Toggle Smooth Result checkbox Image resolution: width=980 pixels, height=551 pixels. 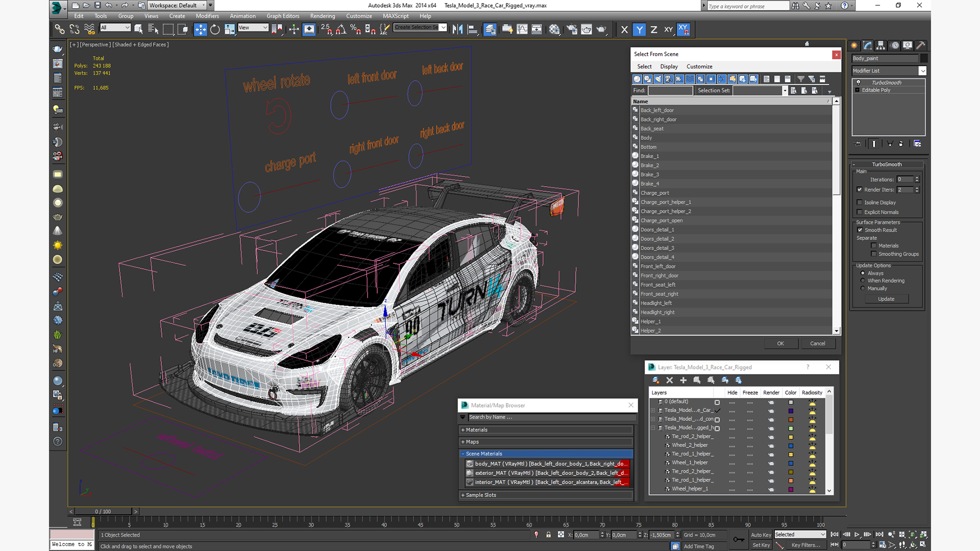(x=860, y=230)
